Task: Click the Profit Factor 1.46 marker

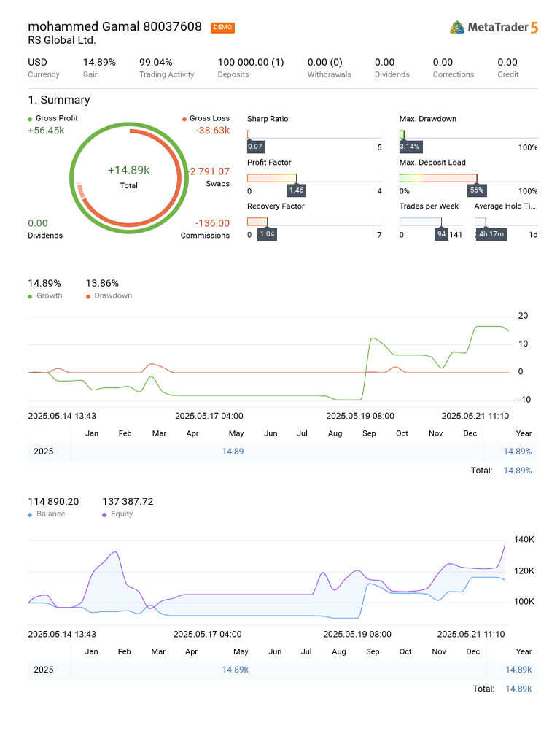Action: [x=296, y=190]
